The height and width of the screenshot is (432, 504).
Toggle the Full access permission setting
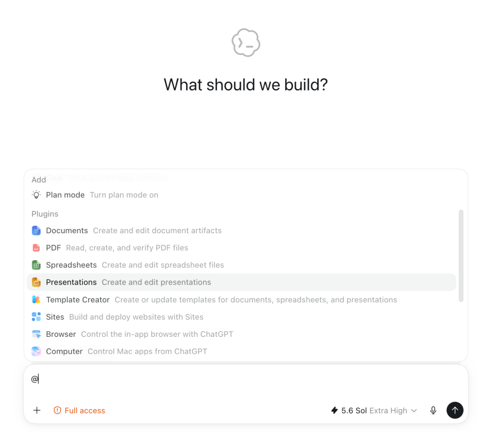tap(79, 411)
